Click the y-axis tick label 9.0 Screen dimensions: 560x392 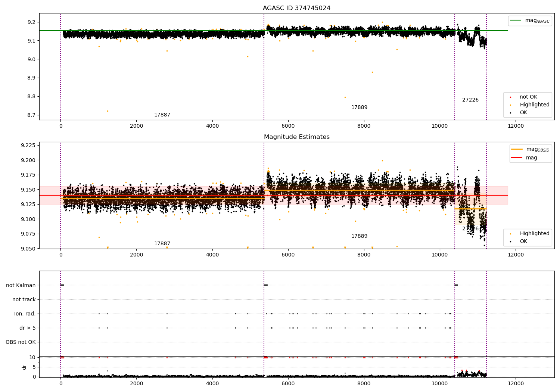[31, 60]
